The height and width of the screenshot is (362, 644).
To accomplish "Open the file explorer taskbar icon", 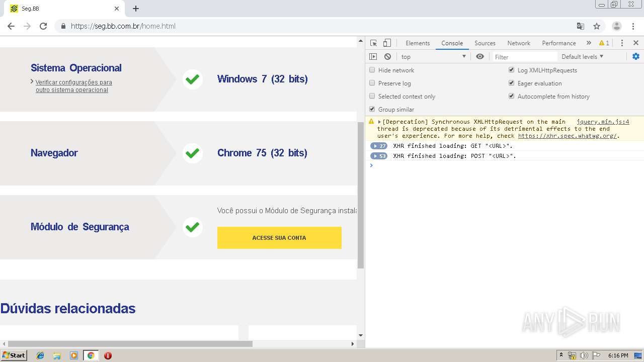I will click(57, 355).
